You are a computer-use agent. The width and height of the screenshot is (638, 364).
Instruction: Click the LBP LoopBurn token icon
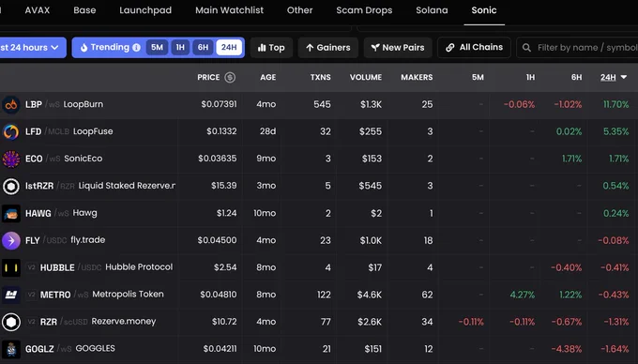tap(11, 104)
